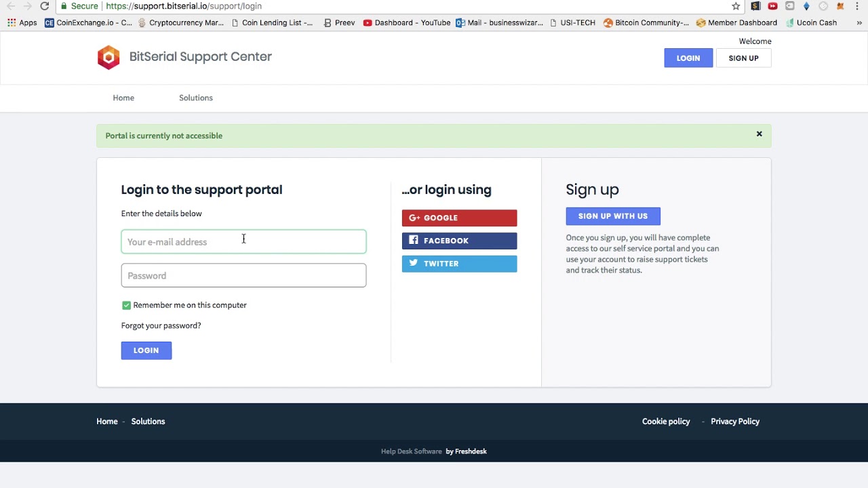Open Cryptocurrency Market bookmark
The height and width of the screenshot is (488, 868).
tap(180, 22)
